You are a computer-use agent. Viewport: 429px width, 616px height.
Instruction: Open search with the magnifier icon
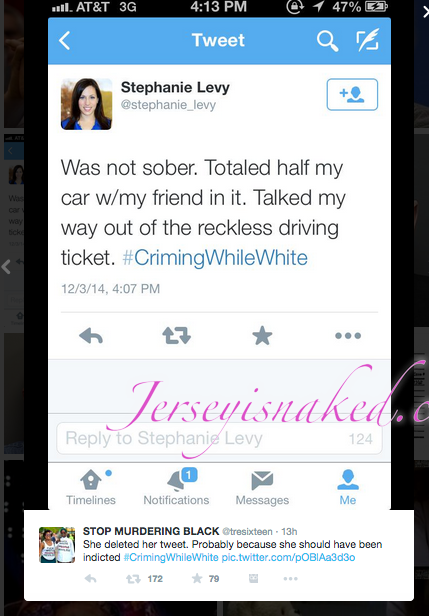click(x=328, y=41)
